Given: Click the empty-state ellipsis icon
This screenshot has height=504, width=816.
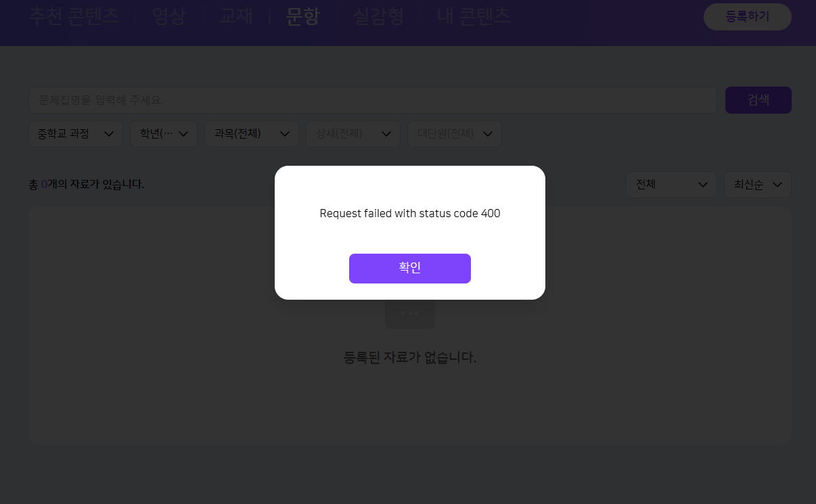Looking at the screenshot, I should [410, 314].
